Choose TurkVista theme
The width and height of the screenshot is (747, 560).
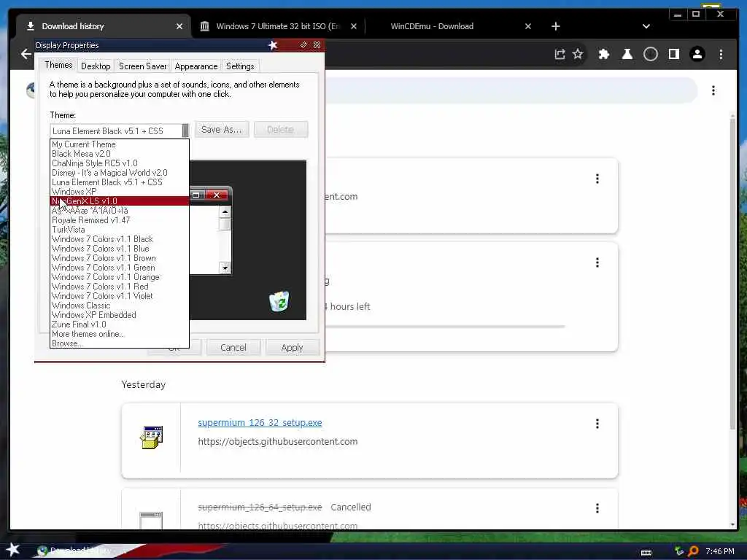(x=119, y=230)
